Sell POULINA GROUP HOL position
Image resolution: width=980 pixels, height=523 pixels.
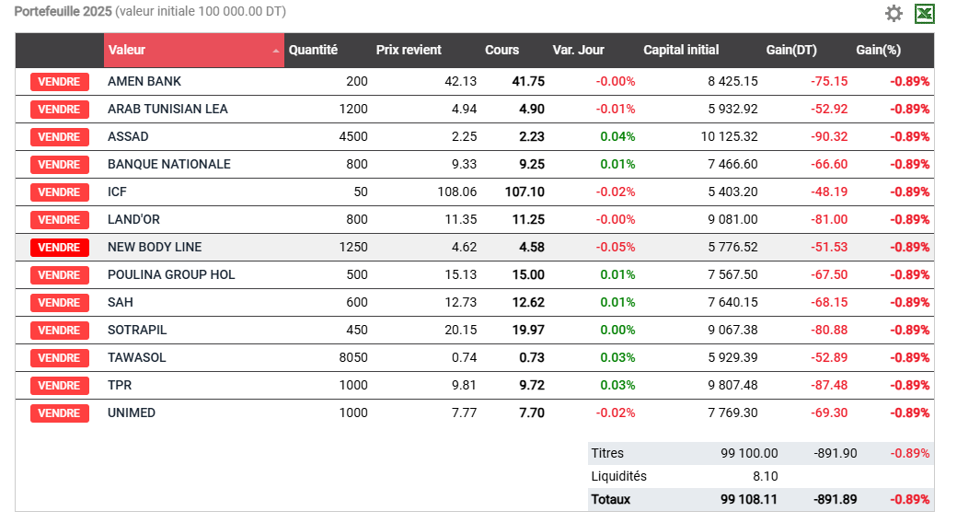(60, 274)
